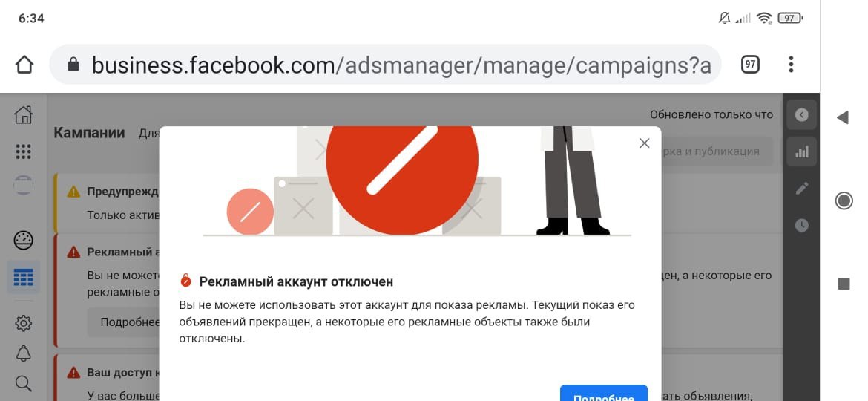Open the settings gear in sidebar
The height and width of the screenshot is (401, 868).
(x=23, y=323)
